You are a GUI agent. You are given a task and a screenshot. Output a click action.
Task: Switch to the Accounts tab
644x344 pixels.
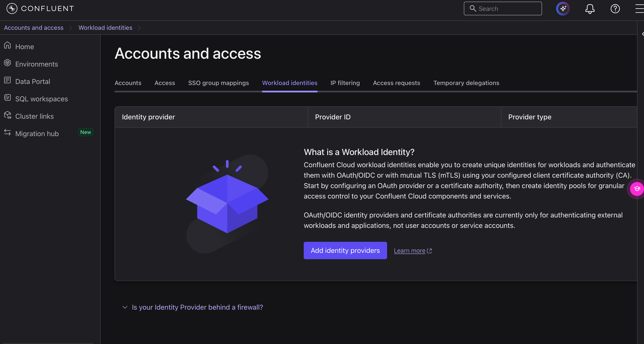click(x=128, y=83)
